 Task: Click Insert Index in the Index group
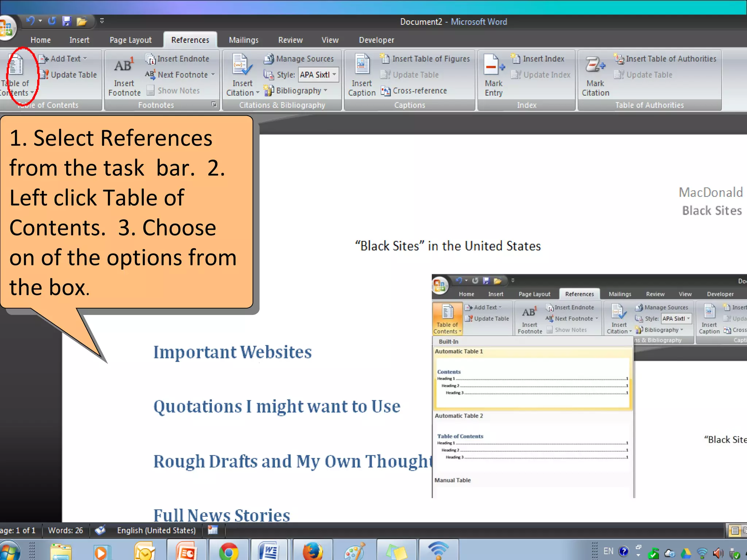click(538, 59)
